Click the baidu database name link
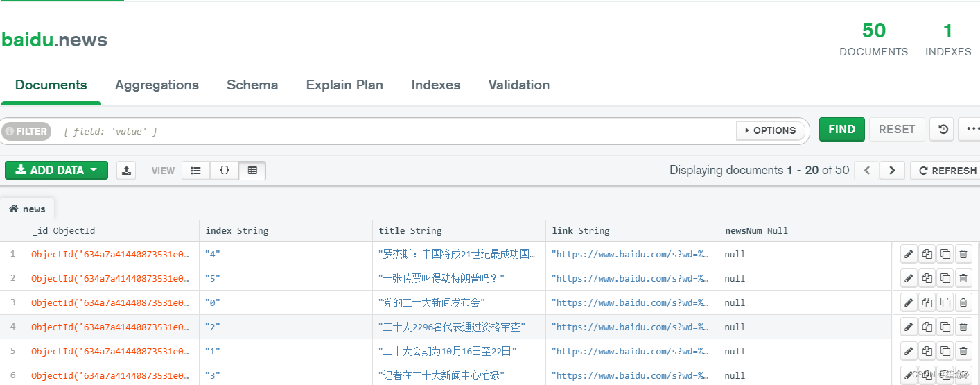 click(27, 40)
